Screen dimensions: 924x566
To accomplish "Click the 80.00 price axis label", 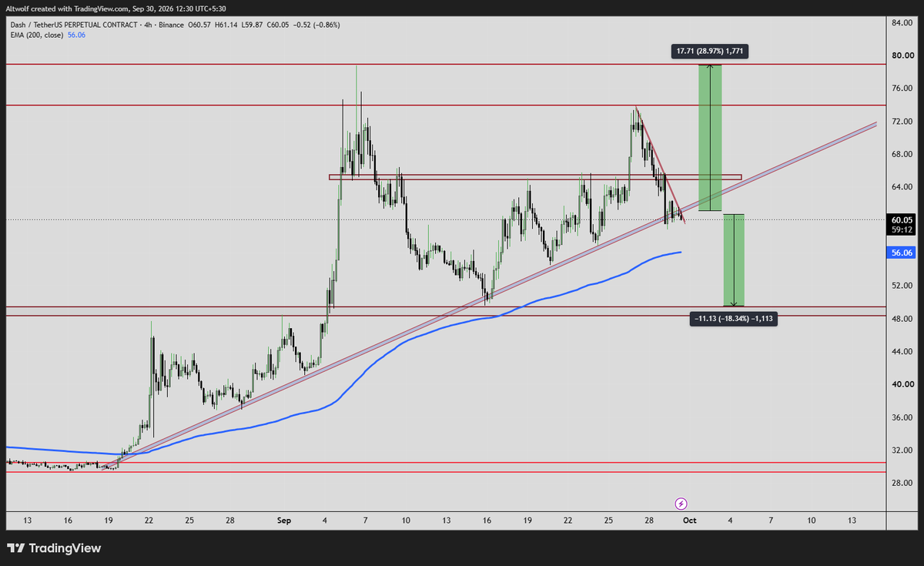I will [x=902, y=55].
